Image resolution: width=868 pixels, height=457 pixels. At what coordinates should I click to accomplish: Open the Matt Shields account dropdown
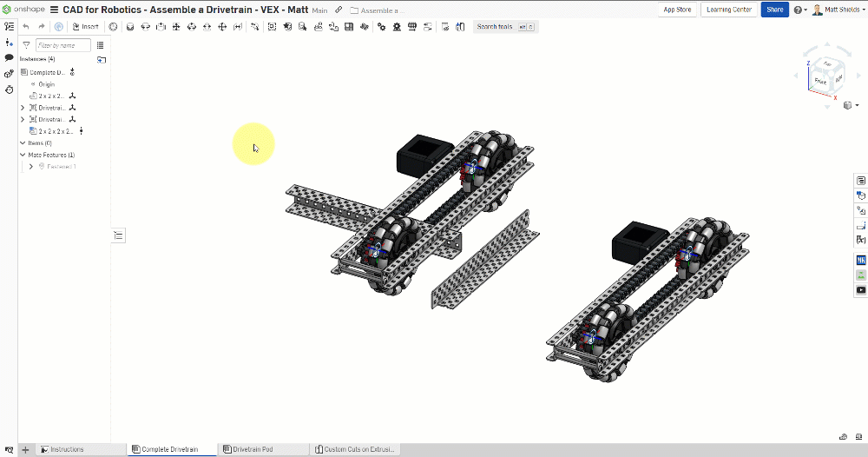837,10
